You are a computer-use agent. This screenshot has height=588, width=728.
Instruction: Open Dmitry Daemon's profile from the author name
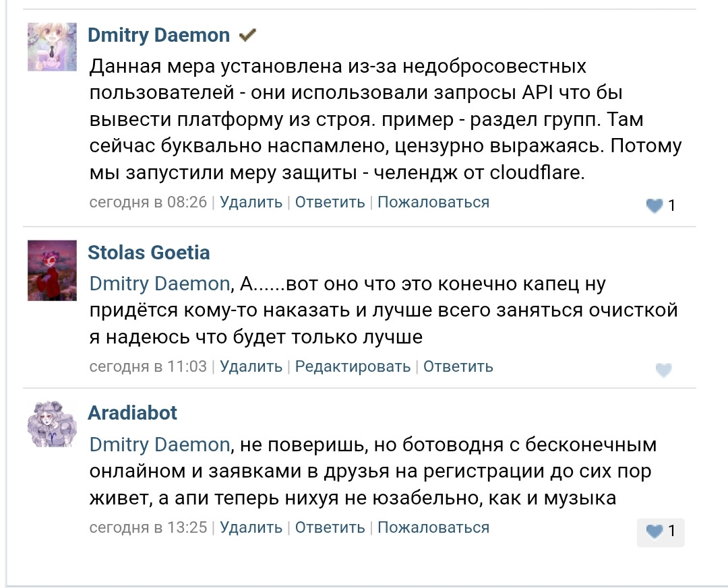[158, 35]
